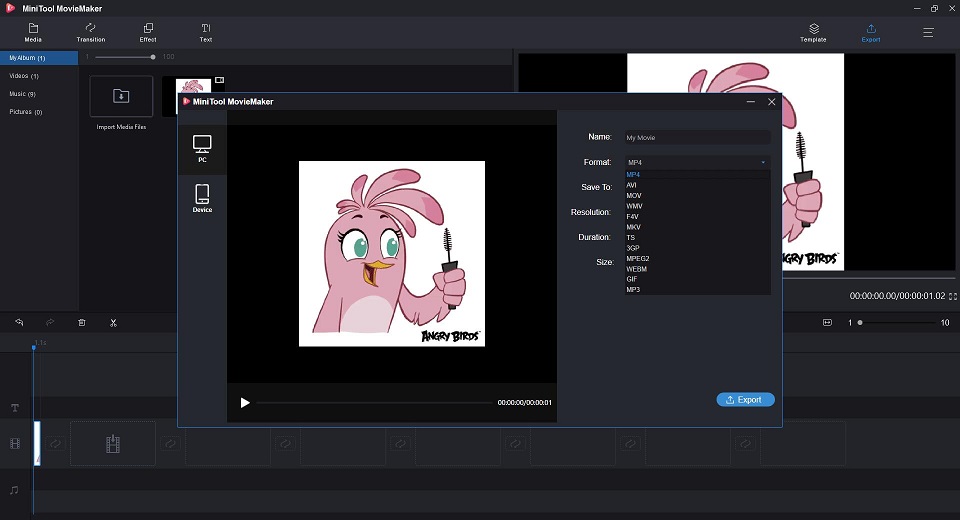960x520 pixels.
Task: Open the Media tab in toolbar
Action: (33, 32)
